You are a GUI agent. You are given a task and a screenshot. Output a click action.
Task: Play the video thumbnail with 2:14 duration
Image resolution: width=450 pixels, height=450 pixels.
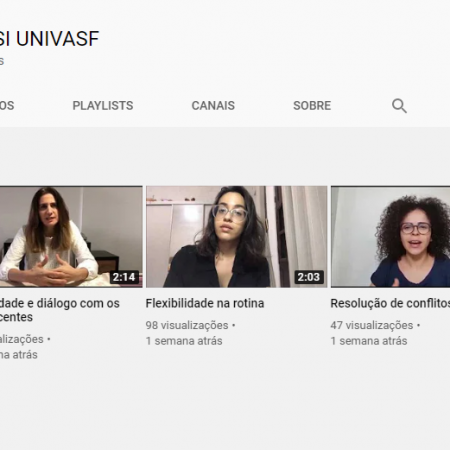tap(71, 237)
